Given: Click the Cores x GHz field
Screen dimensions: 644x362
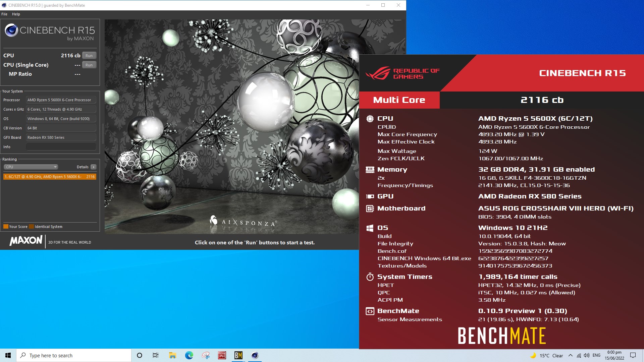Looking at the screenshot, I should [x=61, y=109].
